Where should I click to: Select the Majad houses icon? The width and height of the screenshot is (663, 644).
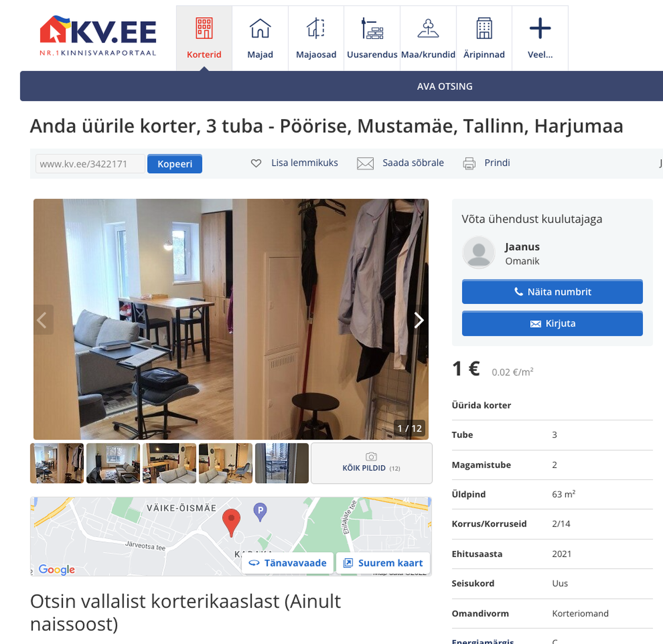tap(260, 28)
